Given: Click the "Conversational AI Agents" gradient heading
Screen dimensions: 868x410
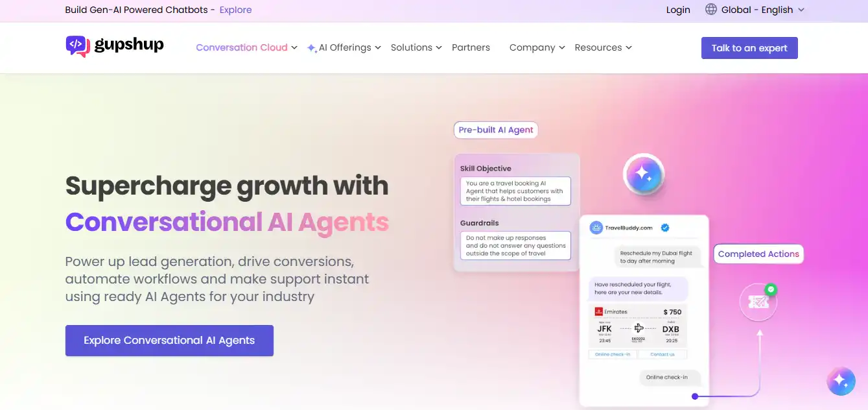Looking at the screenshot, I should (x=227, y=222).
